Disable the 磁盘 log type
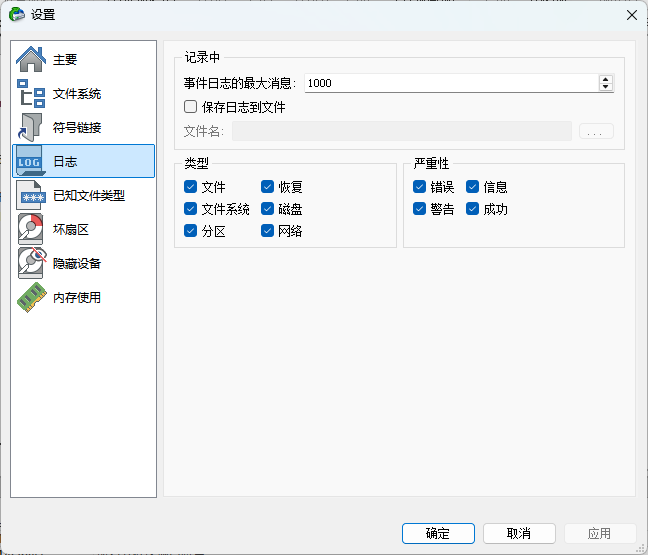This screenshot has width=648, height=555. 267,209
